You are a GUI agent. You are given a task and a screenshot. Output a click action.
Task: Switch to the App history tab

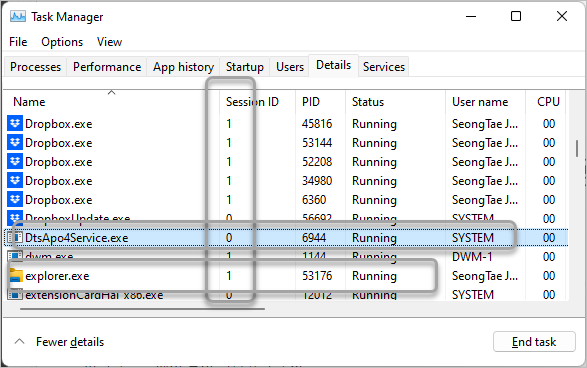point(183,67)
